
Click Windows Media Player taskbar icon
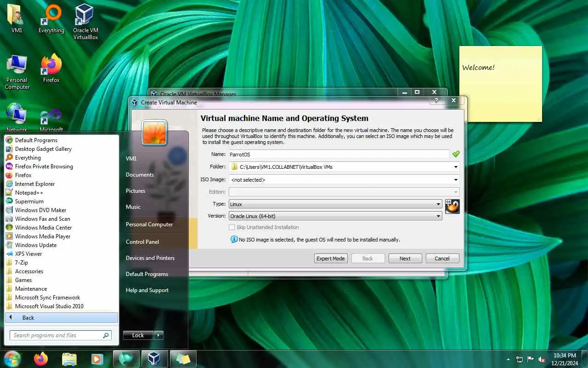tap(97, 359)
